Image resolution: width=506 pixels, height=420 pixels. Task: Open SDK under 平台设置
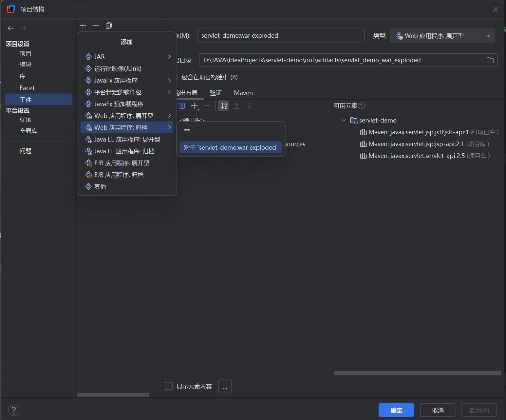pyautogui.click(x=26, y=120)
